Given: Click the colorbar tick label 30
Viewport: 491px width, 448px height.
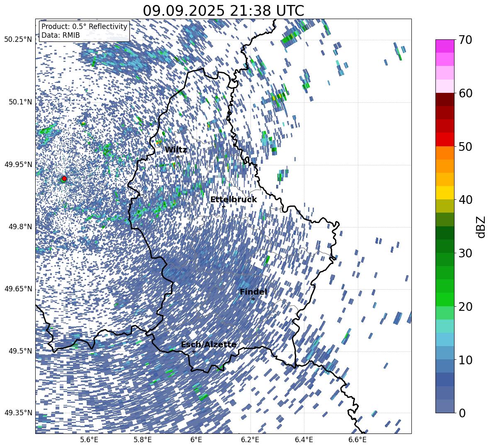Looking at the screenshot, I should [465, 253].
